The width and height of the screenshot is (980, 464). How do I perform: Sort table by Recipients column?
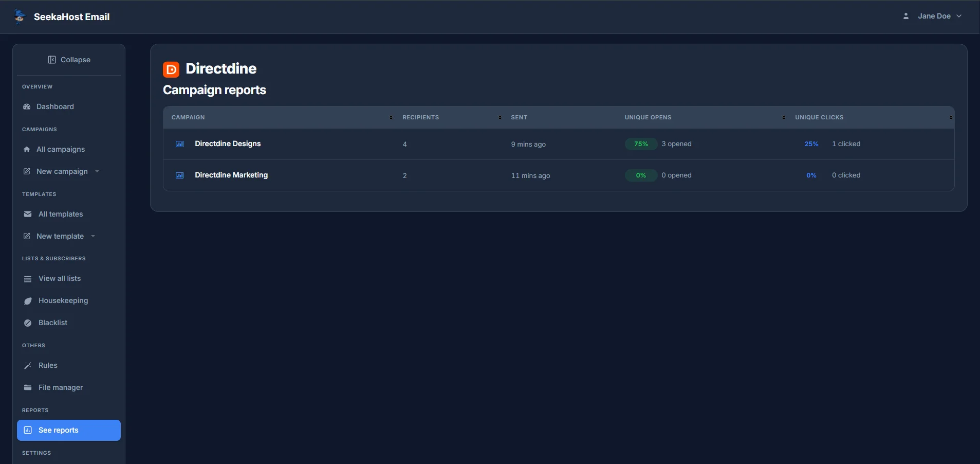tap(500, 118)
